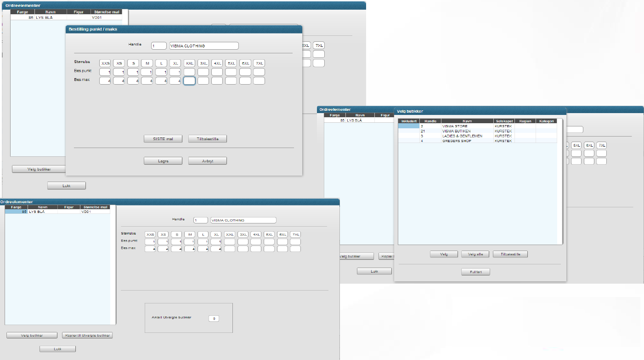The image size is (644, 360).
Task: Click the SISTE mal button
Action: pyautogui.click(x=163, y=139)
